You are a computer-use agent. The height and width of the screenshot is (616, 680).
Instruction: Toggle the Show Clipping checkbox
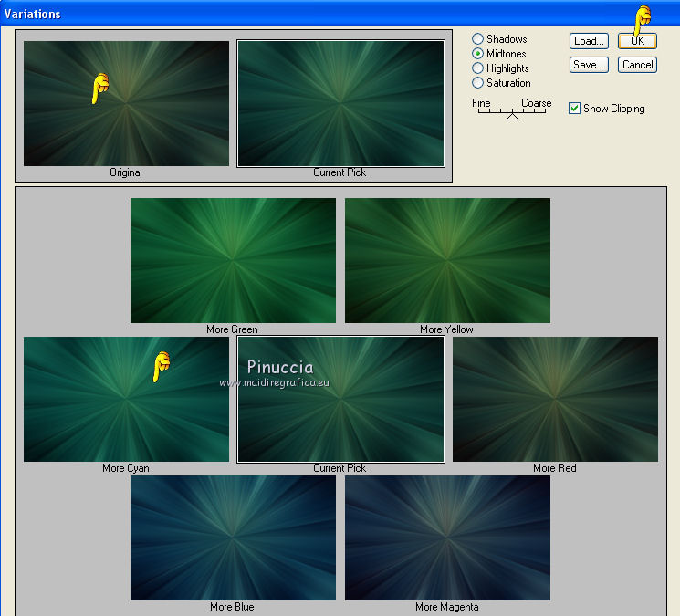coord(574,108)
